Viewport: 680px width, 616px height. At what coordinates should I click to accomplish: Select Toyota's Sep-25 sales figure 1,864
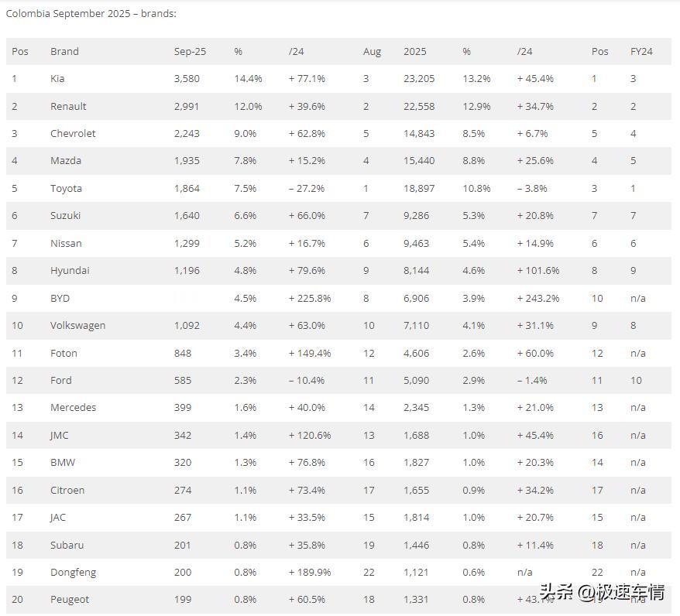187,189
